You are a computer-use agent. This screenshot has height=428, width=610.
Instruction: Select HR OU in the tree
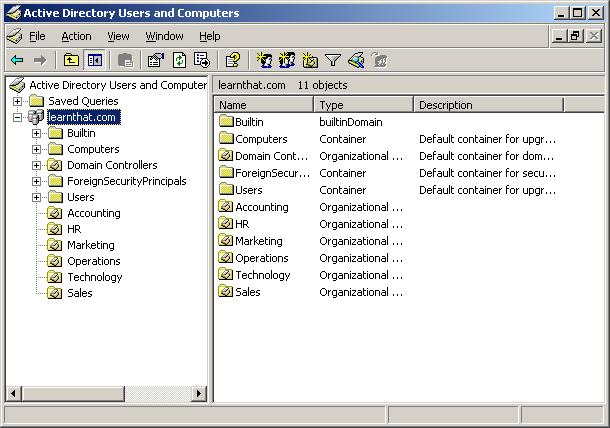[x=74, y=229]
